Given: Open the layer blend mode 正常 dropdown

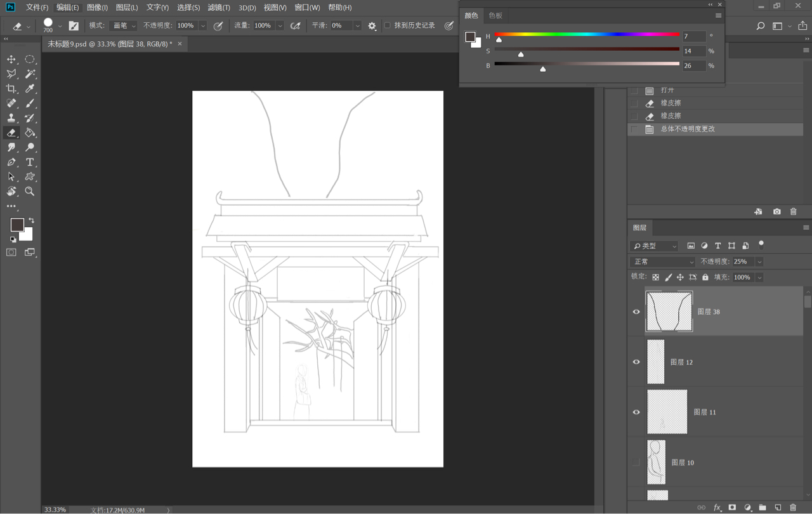Looking at the screenshot, I should (663, 261).
